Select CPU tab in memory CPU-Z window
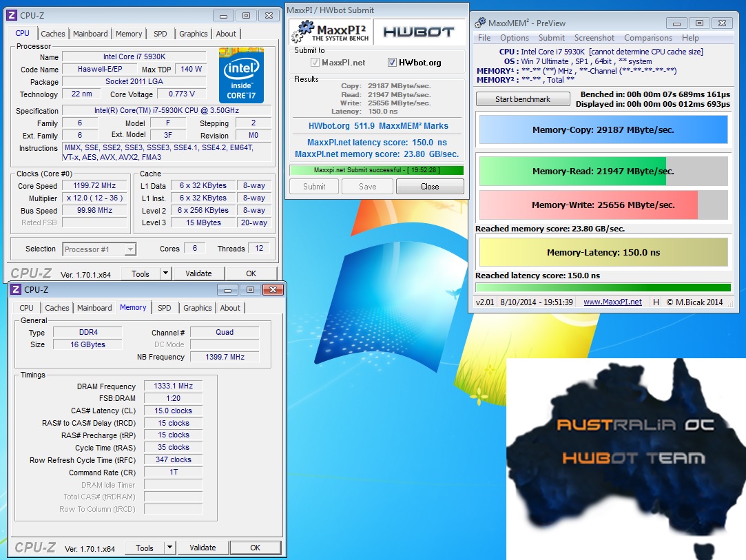 tap(27, 308)
